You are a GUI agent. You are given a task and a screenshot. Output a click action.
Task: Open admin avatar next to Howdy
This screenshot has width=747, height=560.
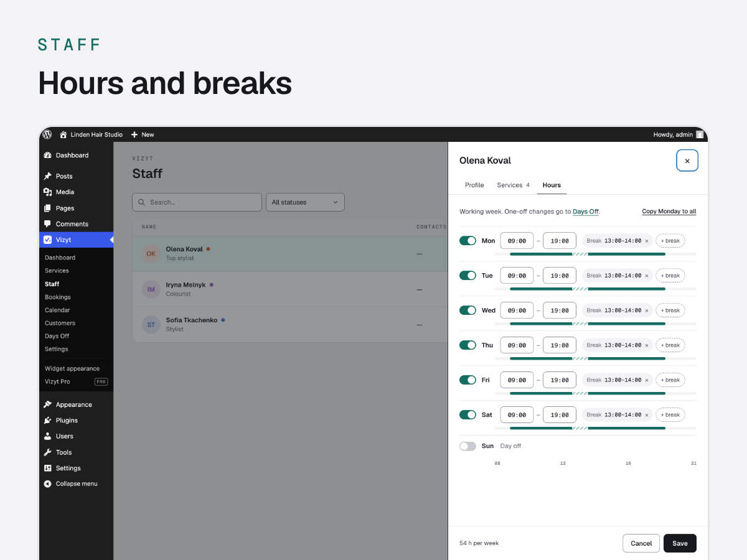point(700,134)
